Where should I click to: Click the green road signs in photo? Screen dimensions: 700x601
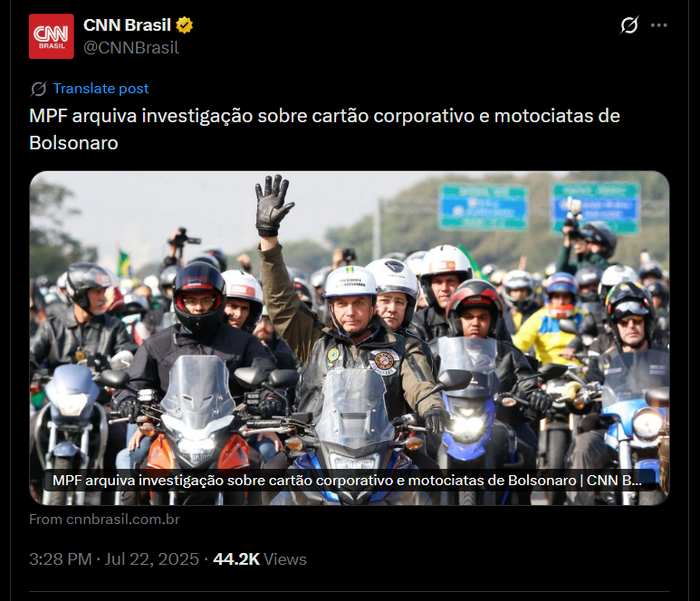pyautogui.click(x=540, y=208)
